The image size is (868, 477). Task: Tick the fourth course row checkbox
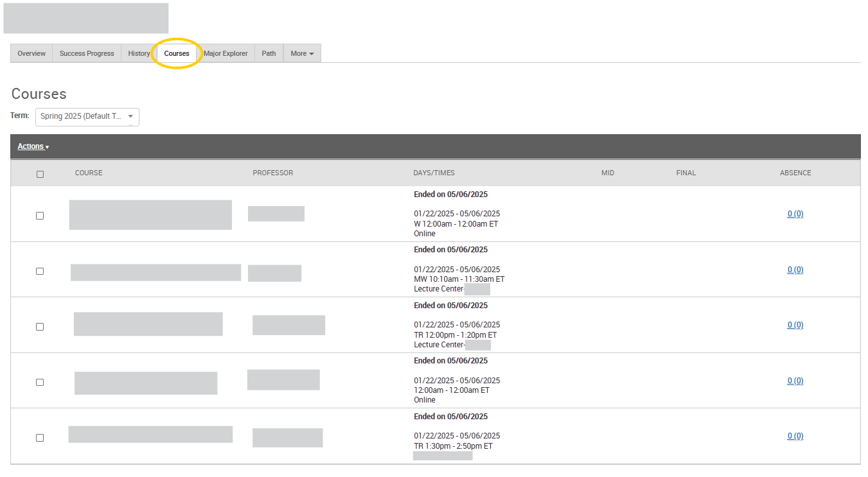point(40,382)
